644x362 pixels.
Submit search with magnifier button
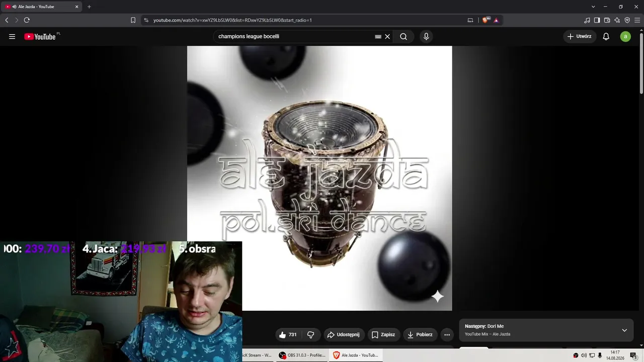tap(404, 36)
